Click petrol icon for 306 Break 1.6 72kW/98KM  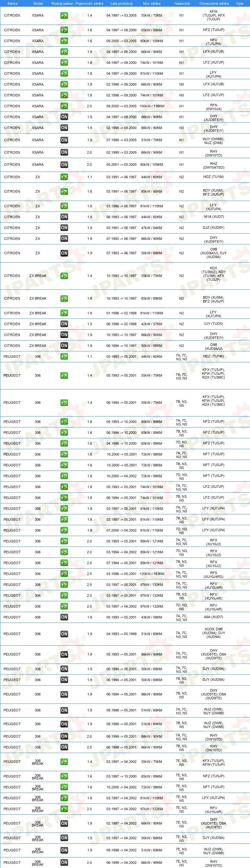tap(64, 787)
